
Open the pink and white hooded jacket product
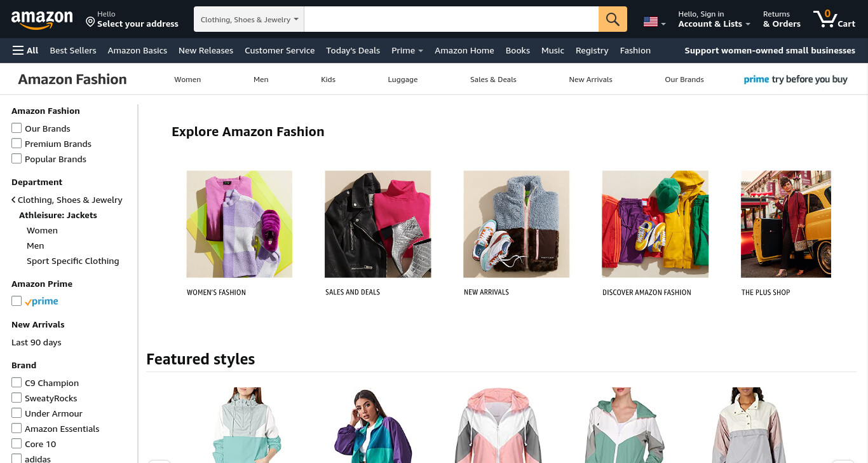coord(499,425)
